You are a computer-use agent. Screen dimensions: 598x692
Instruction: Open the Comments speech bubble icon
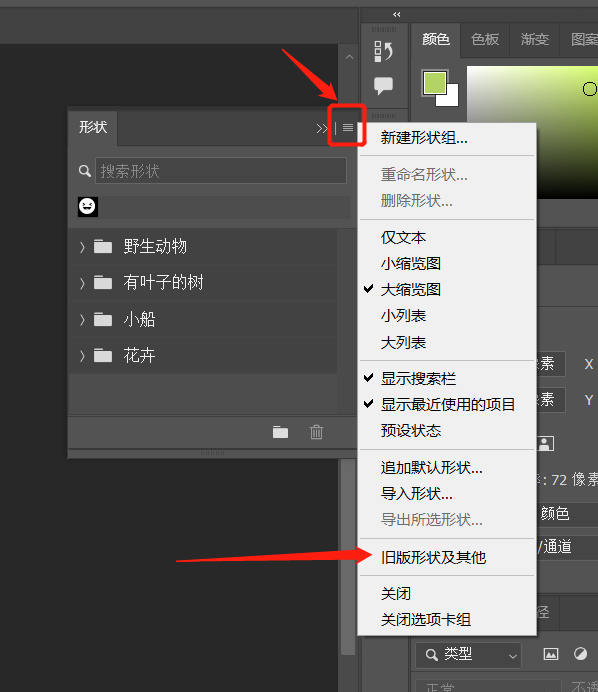(383, 85)
